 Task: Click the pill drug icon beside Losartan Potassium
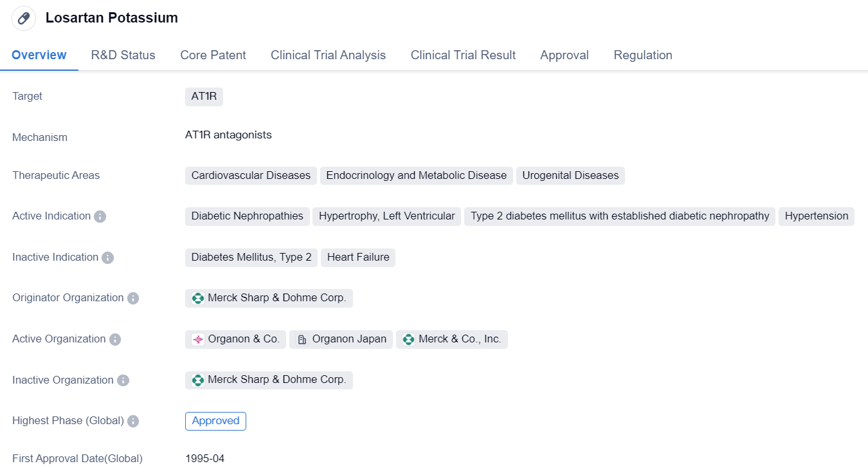[x=24, y=18]
